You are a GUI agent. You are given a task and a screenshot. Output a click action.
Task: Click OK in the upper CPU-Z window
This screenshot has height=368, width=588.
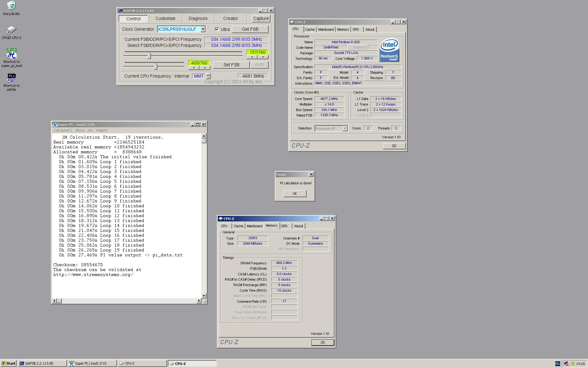tap(394, 146)
